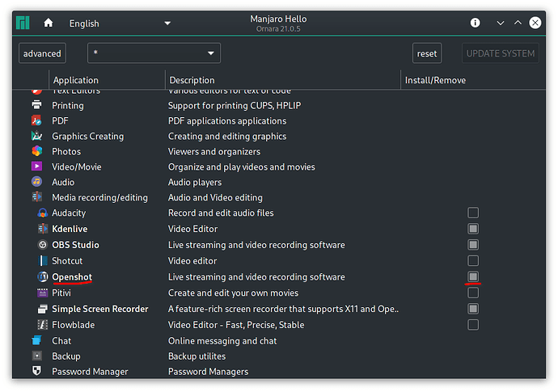Viewport: 558px width, 392px height.
Task: Click the Install/Remove column header
Action: [473, 80]
